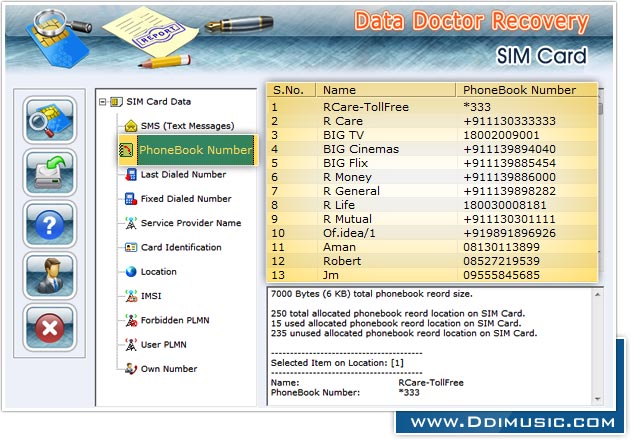Click the Fixed Dialed Number phone icon

click(x=131, y=199)
